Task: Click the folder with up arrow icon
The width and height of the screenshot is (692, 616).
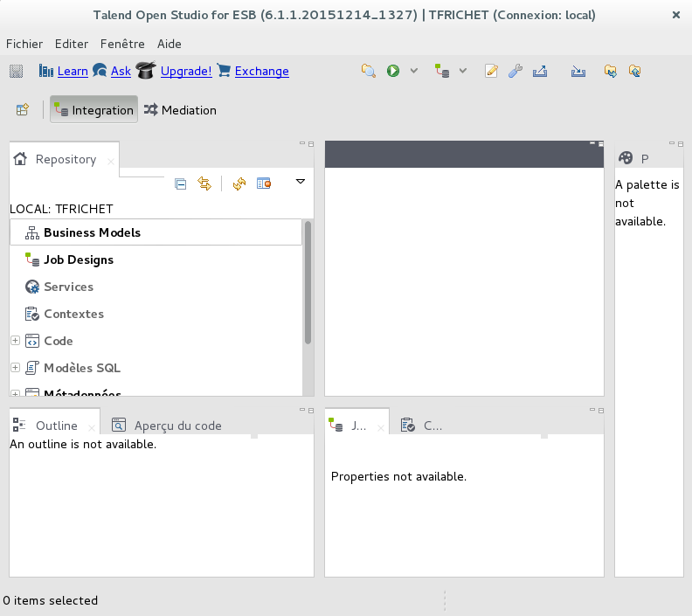Action: 634,71
